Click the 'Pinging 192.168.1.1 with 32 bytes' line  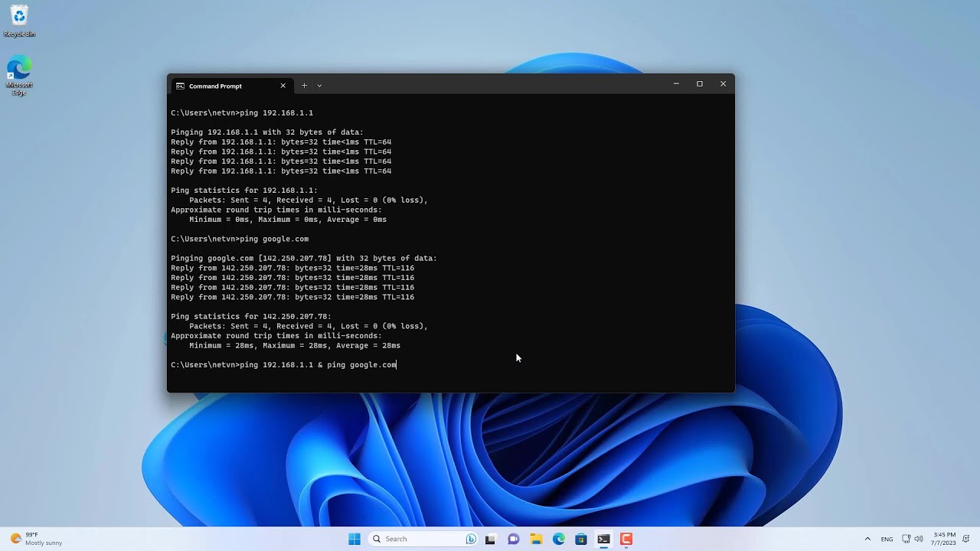(267, 132)
